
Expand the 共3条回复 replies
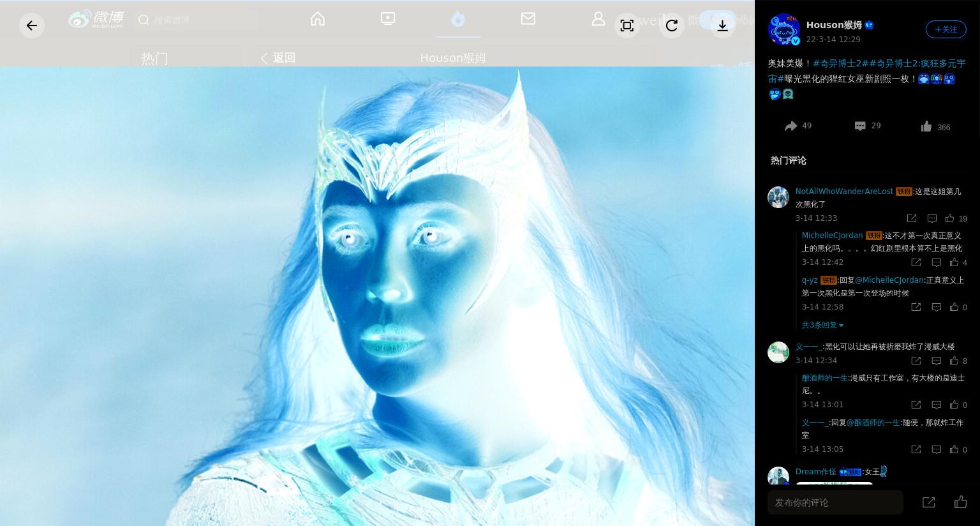tap(822, 325)
